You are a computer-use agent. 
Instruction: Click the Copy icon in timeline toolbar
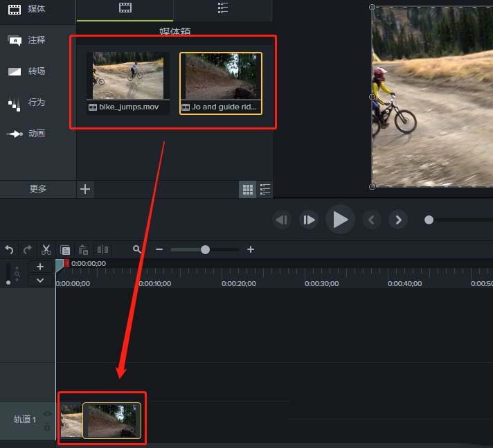pyautogui.click(x=65, y=250)
